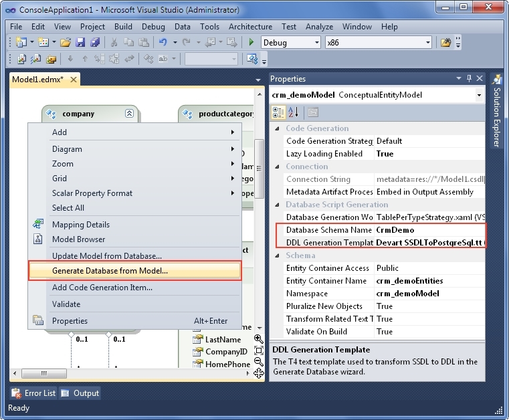This screenshot has width=509, height=420.
Task: Click the DDL Generation Template value field
Action: pyautogui.click(x=429, y=243)
